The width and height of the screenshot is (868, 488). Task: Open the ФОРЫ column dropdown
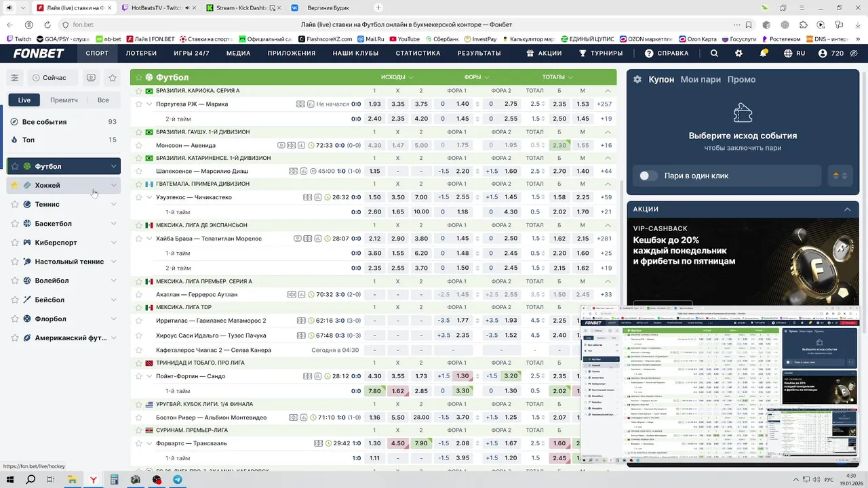[x=477, y=77]
